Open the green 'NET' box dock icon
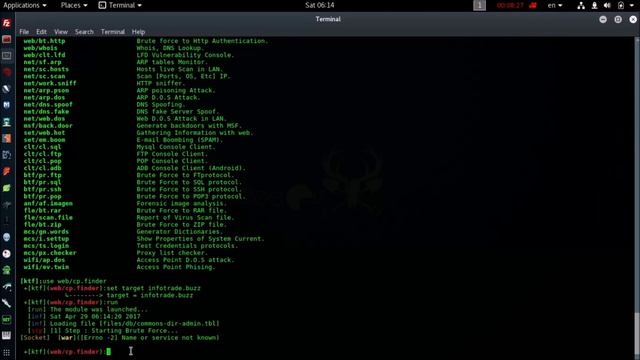The width and height of the screenshot is (640, 360). [x=7, y=320]
